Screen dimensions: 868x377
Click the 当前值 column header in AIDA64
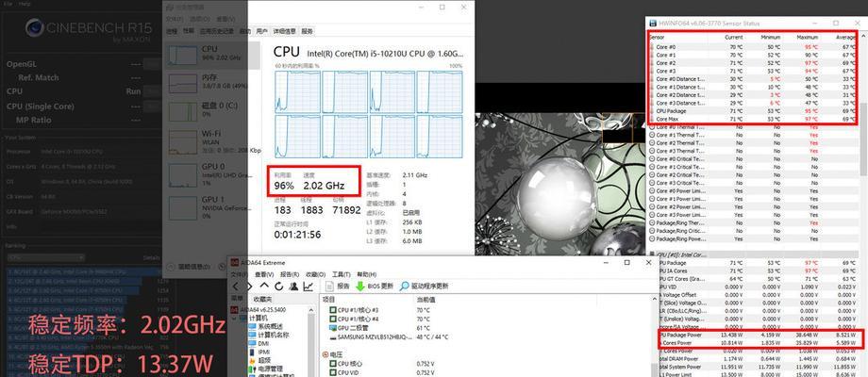coord(426,299)
